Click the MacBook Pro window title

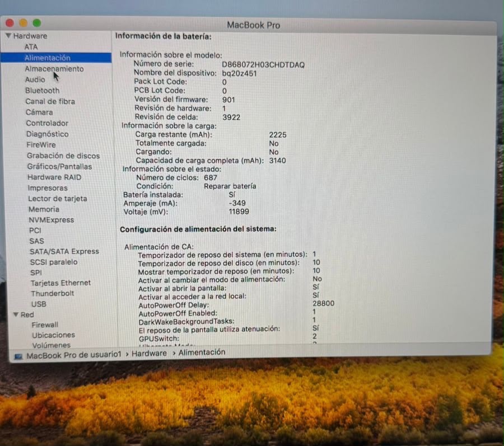point(254,25)
